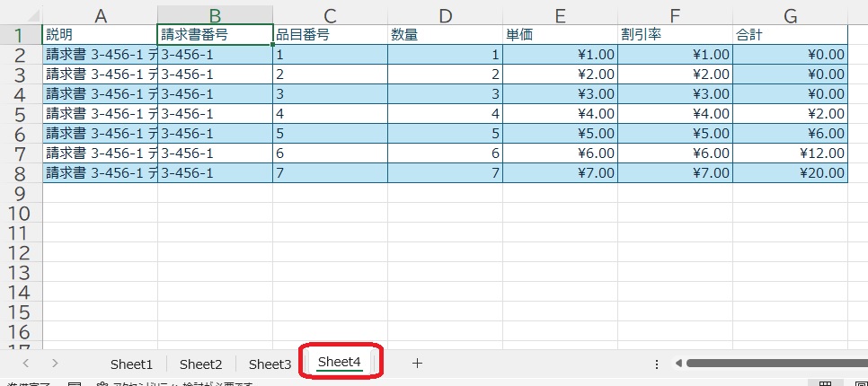Viewport: 868px width, 386px height.
Task: Click the 割引率 header cell
Action: coord(675,35)
